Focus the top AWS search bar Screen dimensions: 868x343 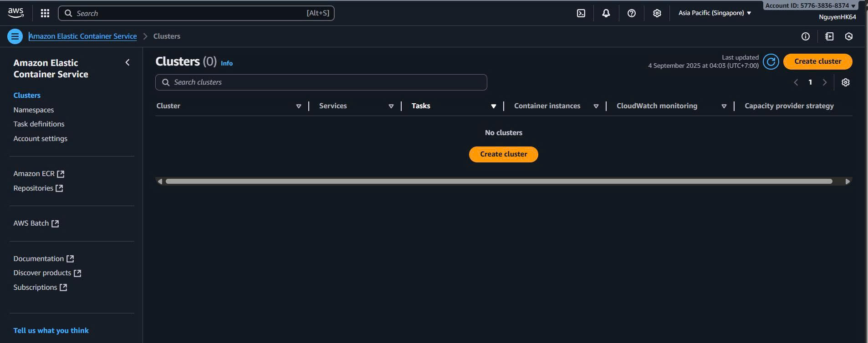tap(196, 13)
